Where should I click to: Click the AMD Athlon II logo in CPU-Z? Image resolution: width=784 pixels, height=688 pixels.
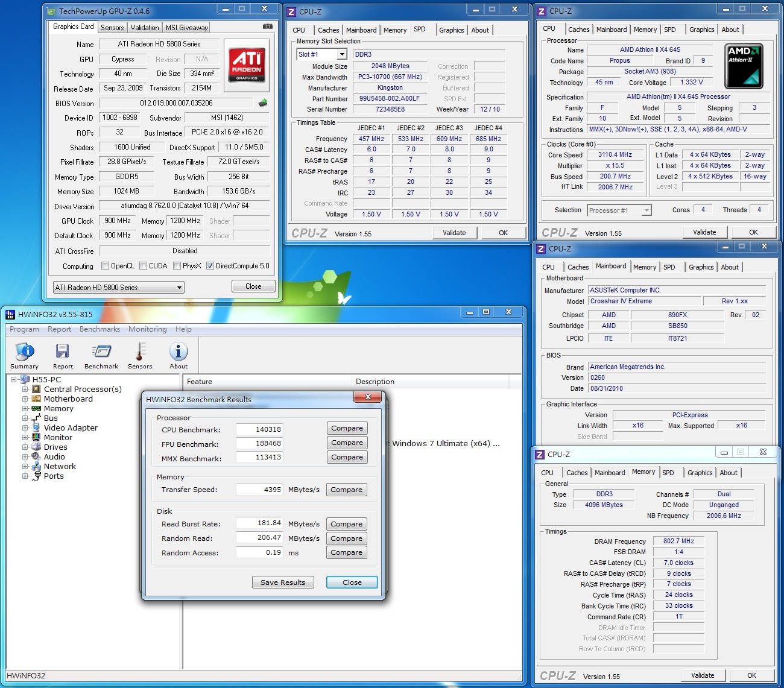pyautogui.click(x=744, y=66)
